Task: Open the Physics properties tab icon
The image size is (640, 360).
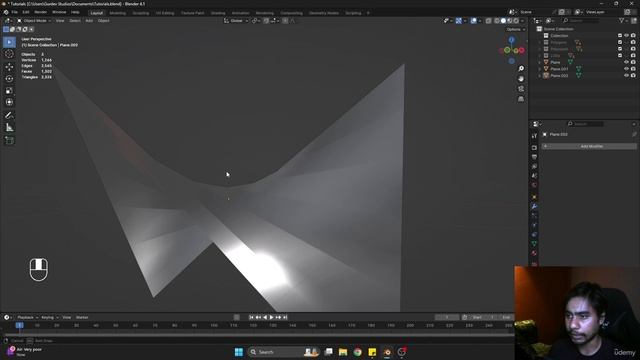Action: pyautogui.click(x=534, y=225)
